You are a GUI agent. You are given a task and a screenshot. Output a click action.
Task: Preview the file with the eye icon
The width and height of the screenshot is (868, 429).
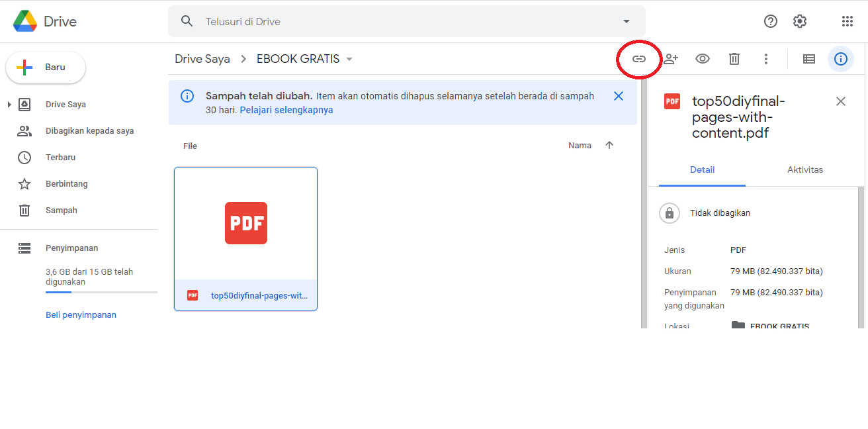pyautogui.click(x=702, y=59)
